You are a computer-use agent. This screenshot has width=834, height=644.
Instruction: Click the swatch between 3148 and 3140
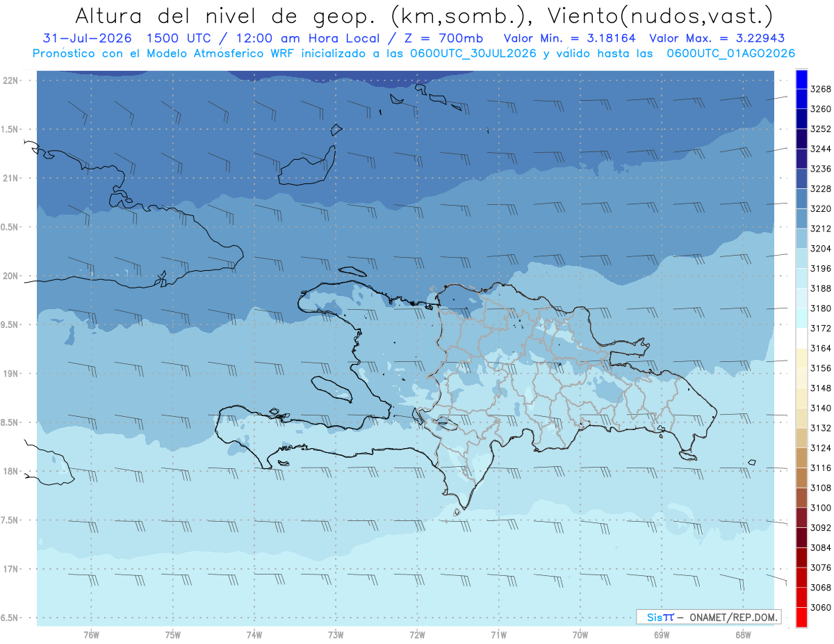(x=801, y=398)
